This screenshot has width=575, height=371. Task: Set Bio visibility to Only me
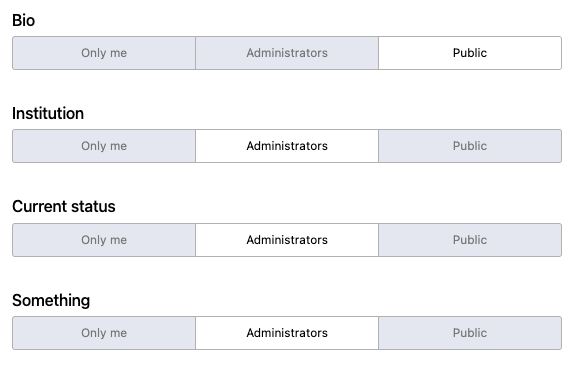tap(104, 53)
